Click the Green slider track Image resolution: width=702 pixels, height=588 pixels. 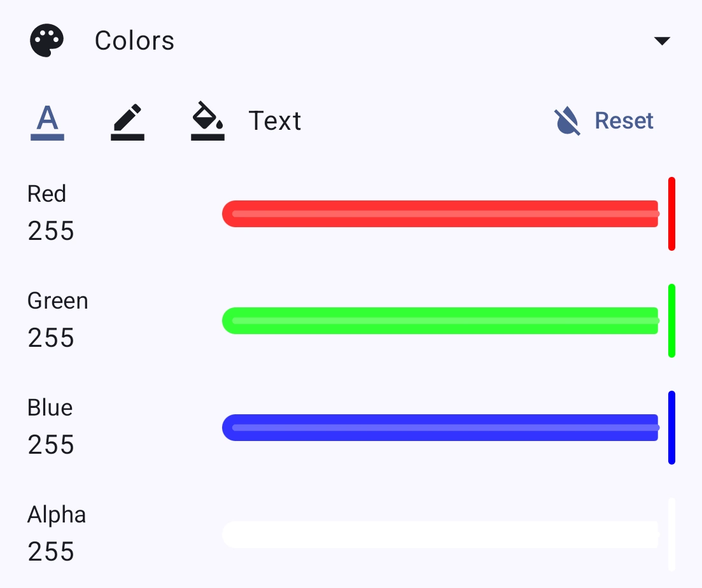click(441, 320)
